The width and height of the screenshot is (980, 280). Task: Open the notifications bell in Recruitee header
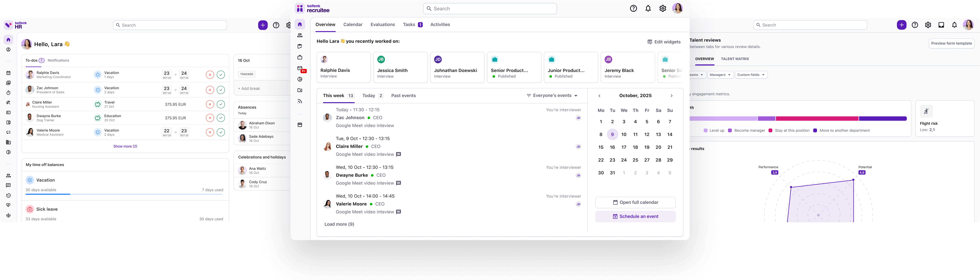648,8
